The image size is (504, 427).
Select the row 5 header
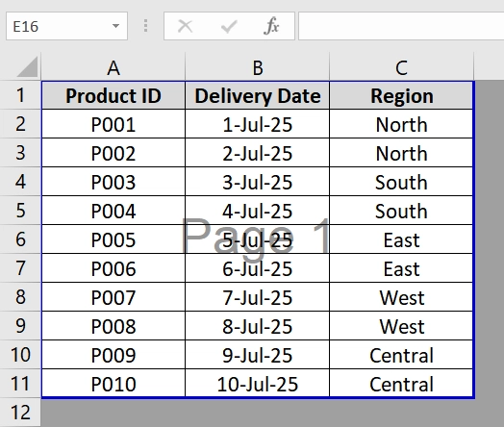(x=20, y=211)
